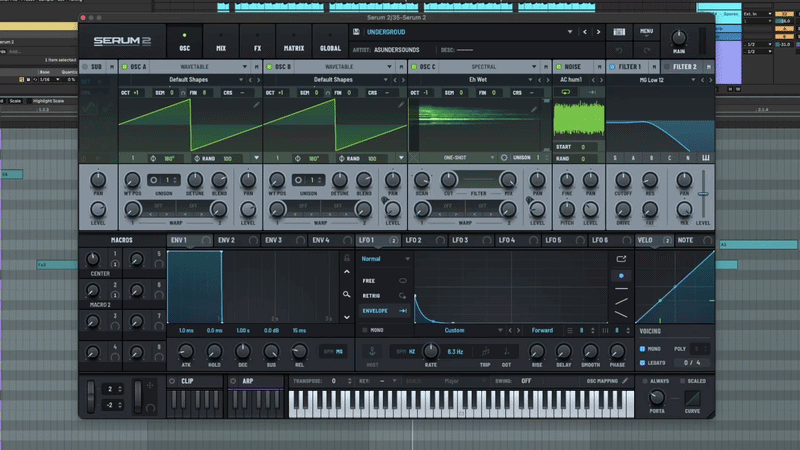Screen dimensions: 800x450
Task: Enable LFO triplet rate icon
Action: (x=485, y=352)
